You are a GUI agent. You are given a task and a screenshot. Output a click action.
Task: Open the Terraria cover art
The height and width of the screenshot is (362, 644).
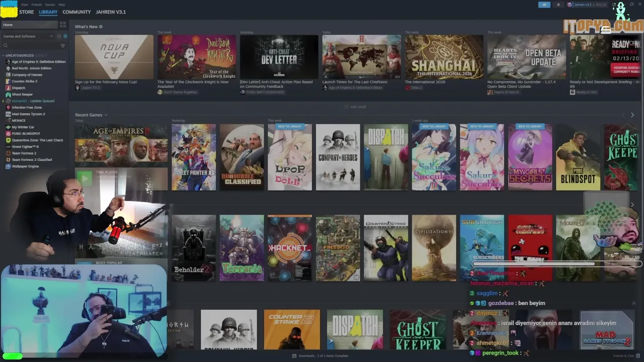coord(242,248)
